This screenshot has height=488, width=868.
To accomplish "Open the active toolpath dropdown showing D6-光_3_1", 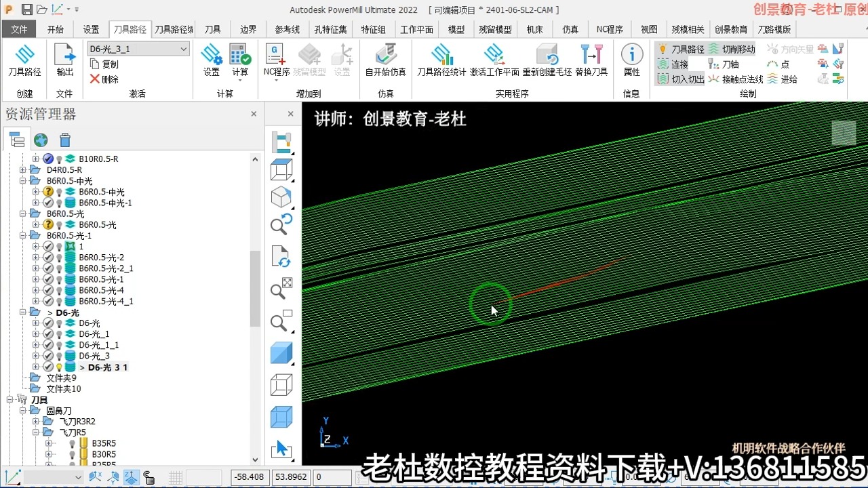I will tap(183, 49).
